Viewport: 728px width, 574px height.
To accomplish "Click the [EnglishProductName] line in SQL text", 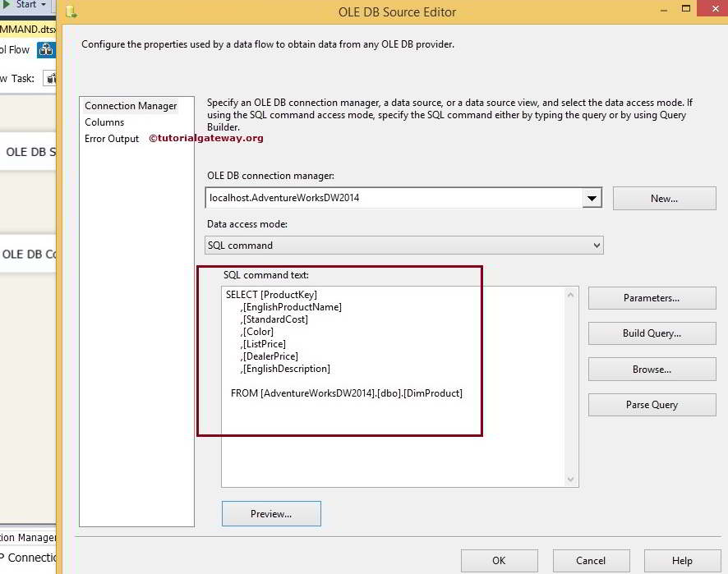I will click(x=292, y=307).
